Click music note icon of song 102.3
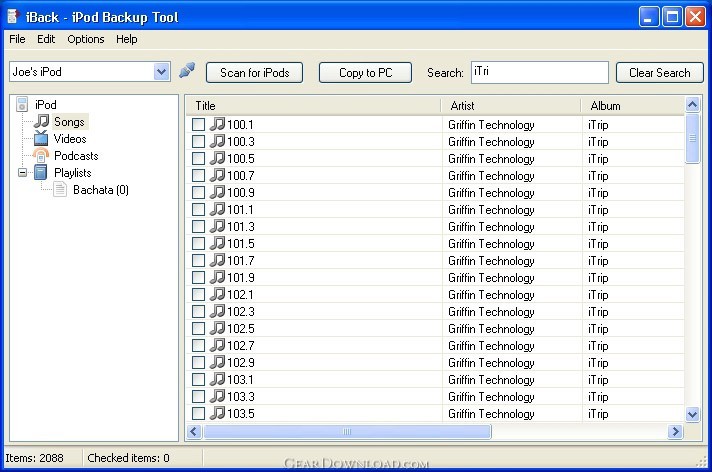The height and width of the screenshot is (472, 712). [218, 311]
